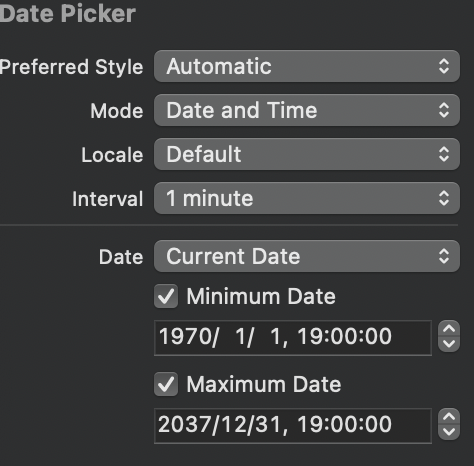Uncheck the Minimum Date checkbox
This screenshot has height=466, width=474.
click(166, 296)
